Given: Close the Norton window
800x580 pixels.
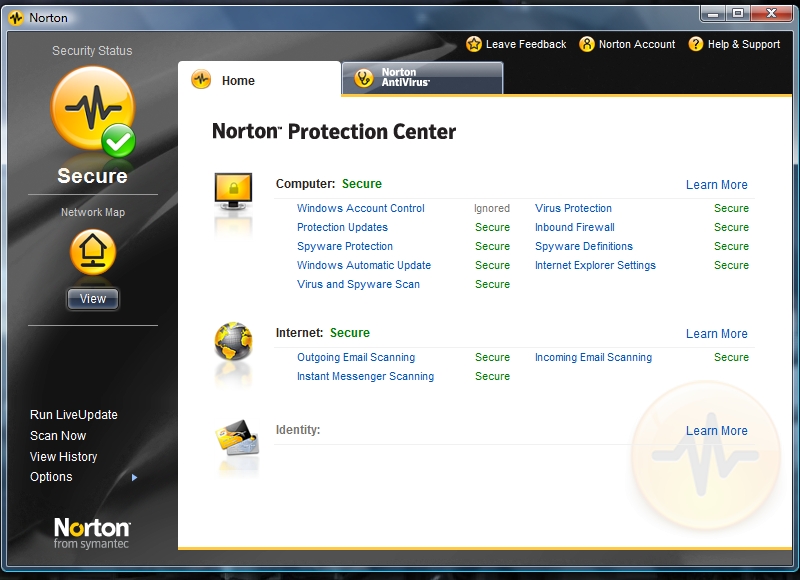Looking at the screenshot, I should point(771,14).
